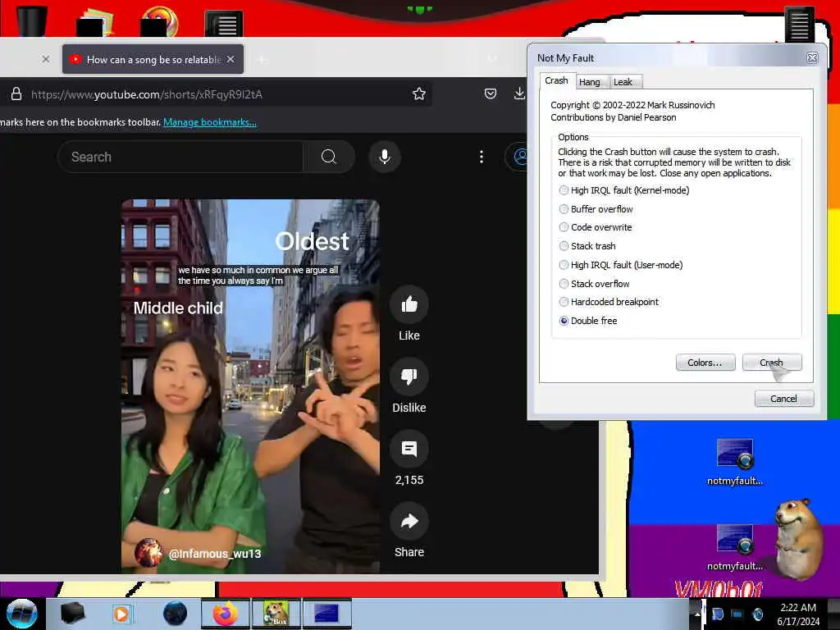Click the Share arrow icon
This screenshot has width=840, height=630.
click(409, 521)
